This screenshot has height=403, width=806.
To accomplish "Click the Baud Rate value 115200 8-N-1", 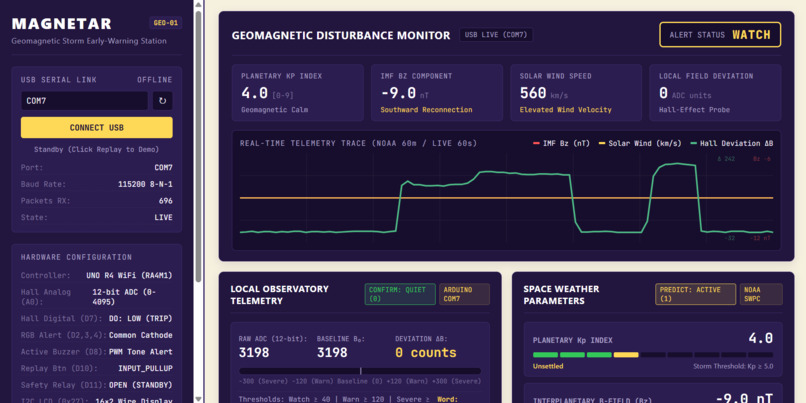I will click(145, 184).
